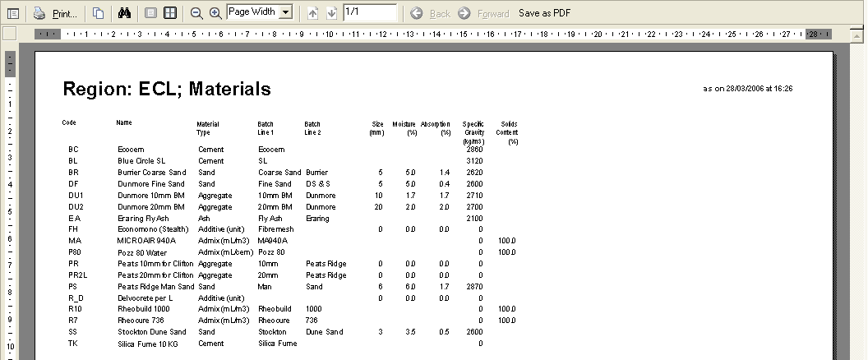Click the zoom in magnifier

[215, 13]
